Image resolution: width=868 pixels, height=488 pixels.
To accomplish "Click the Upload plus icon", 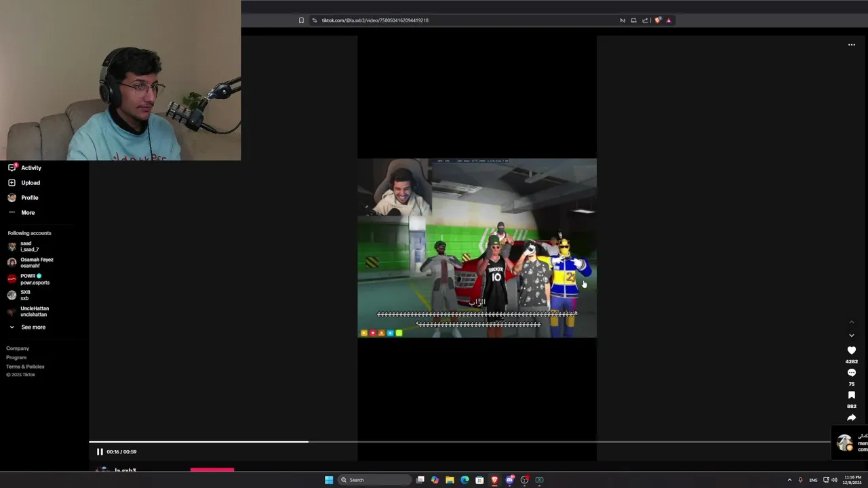I will pyautogui.click(x=12, y=182).
